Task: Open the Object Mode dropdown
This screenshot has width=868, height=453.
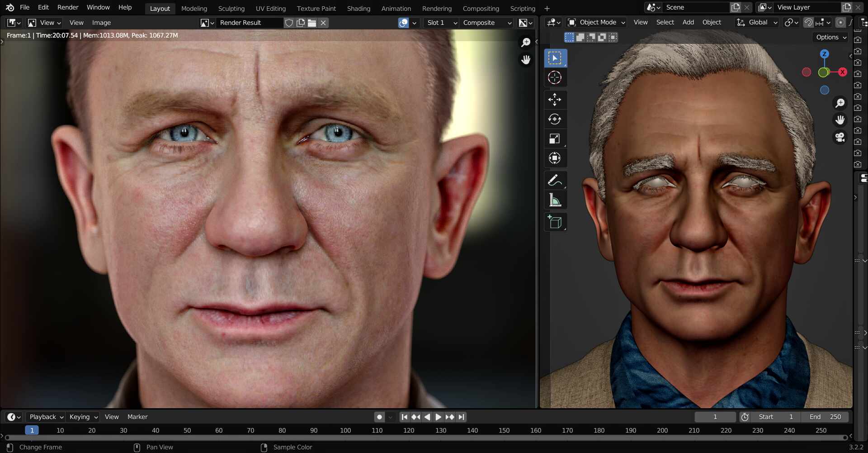Action: 596,22
